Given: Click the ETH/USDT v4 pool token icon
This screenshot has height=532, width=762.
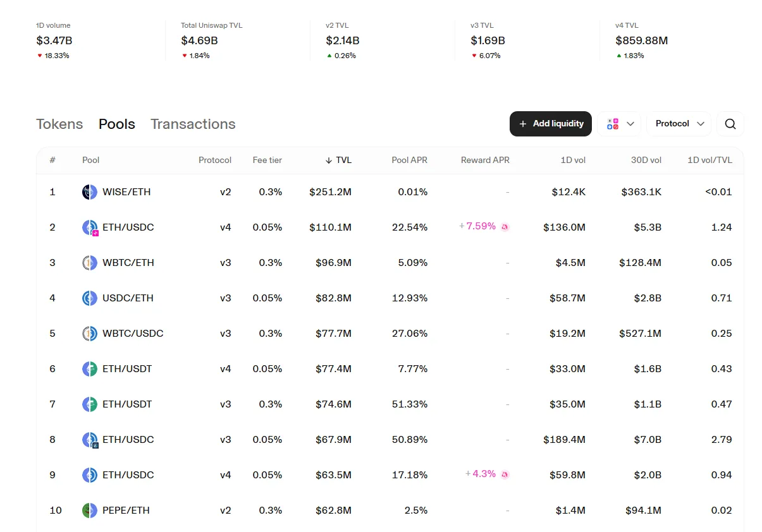Looking at the screenshot, I should (x=90, y=369).
